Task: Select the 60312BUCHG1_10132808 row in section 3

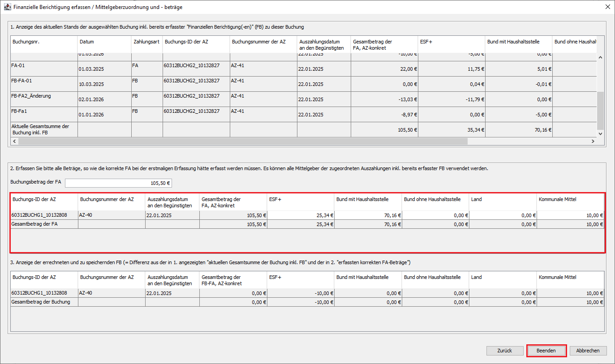Action: pos(44,293)
